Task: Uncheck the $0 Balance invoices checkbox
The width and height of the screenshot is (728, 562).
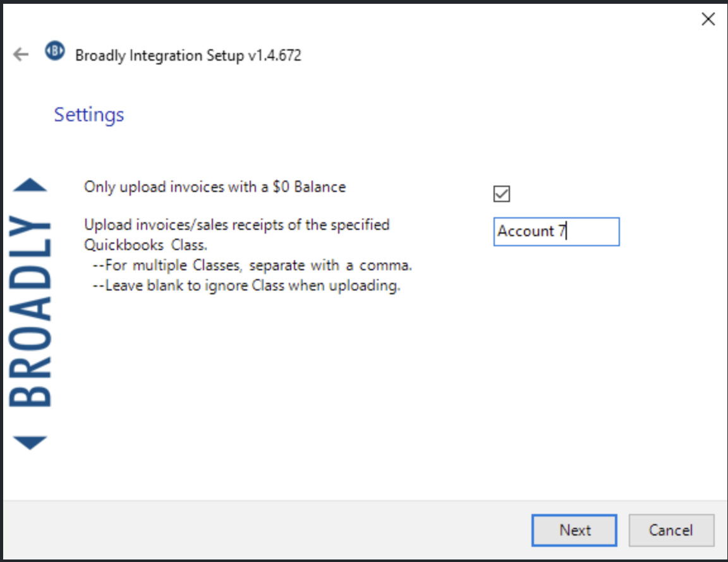Action: pyautogui.click(x=501, y=193)
